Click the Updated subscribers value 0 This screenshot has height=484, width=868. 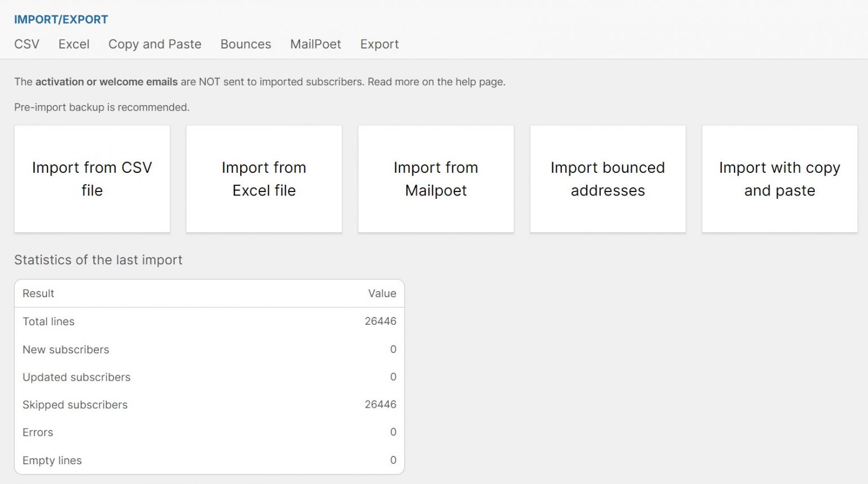pyautogui.click(x=393, y=377)
